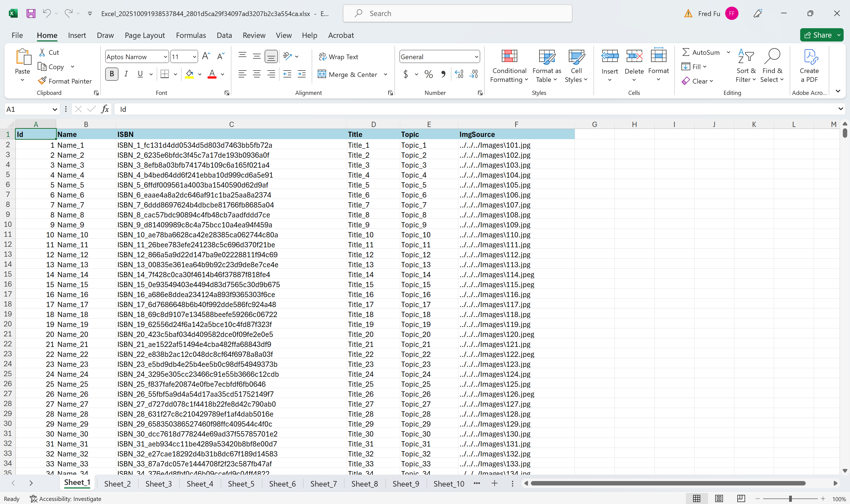Viewport: 850px width, 504px height.
Task: Click the Insert Function fx icon
Action: pyautogui.click(x=105, y=109)
